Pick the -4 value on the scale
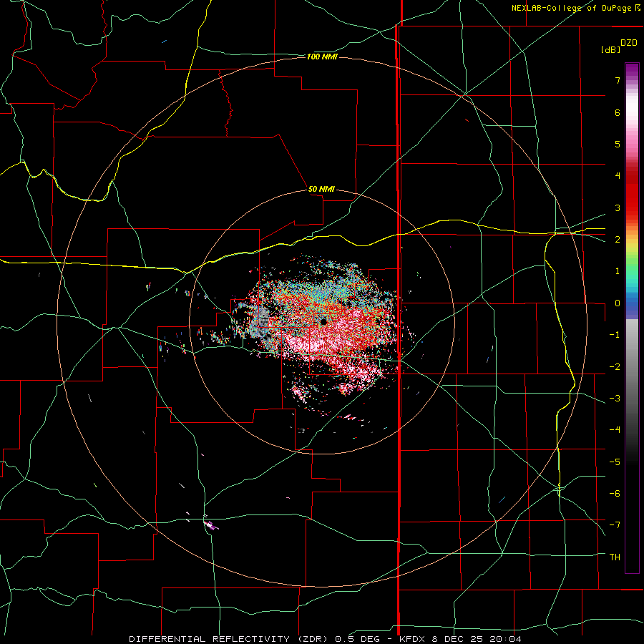This screenshot has height=644, width=644. coord(615,429)
